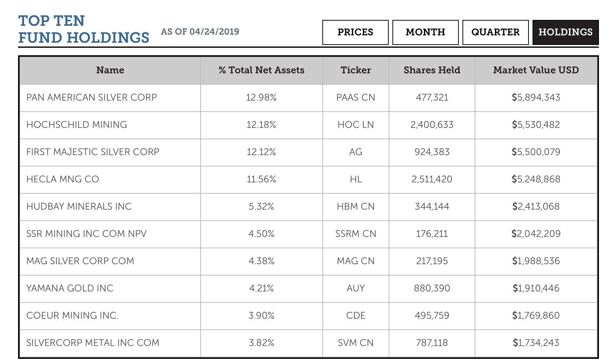Switch to the PRICES tab

(355, 32)
